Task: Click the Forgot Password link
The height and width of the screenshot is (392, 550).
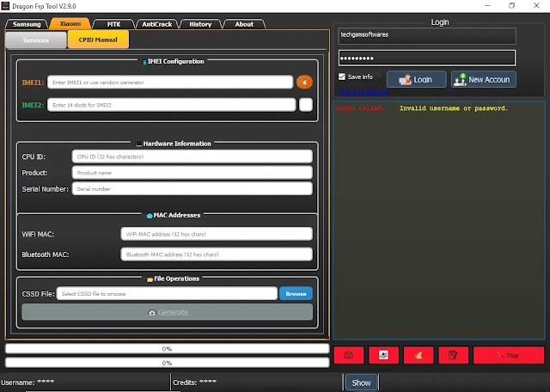Action: [x=362, y=92]
